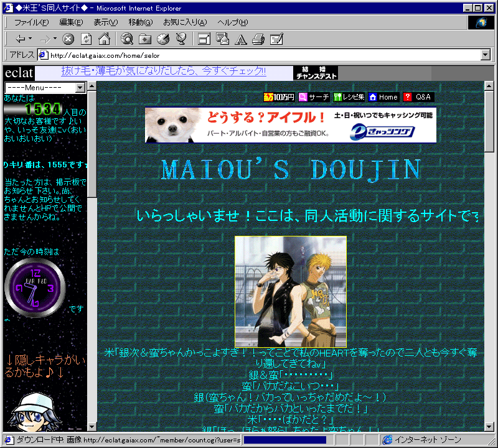The height and width of the screenshot is (448, 498).
Task: Expand the address bar dropdown list
Action: [485, 55]
